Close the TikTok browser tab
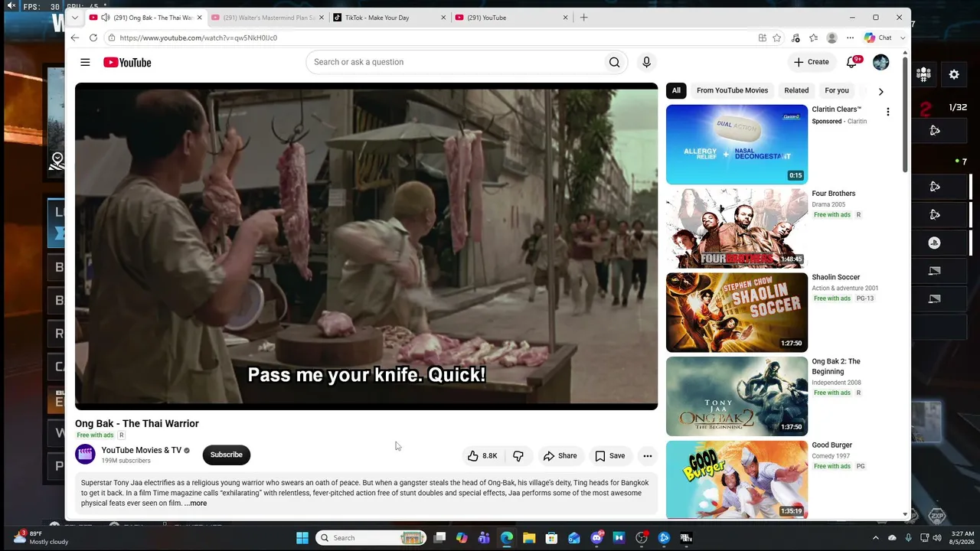Viewport: 980px width, 551px height. pyautogui.click(x=443, y=18)
